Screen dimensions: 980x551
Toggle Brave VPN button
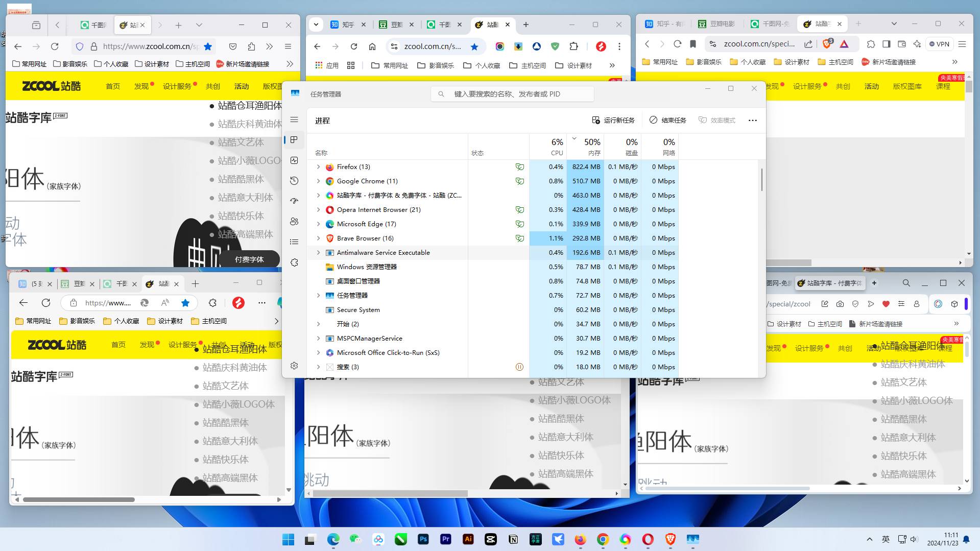(940, 44)
